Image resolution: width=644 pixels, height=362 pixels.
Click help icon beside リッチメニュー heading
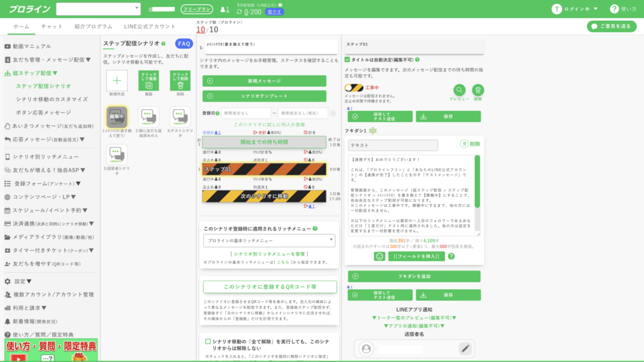(x=315, y=229)
